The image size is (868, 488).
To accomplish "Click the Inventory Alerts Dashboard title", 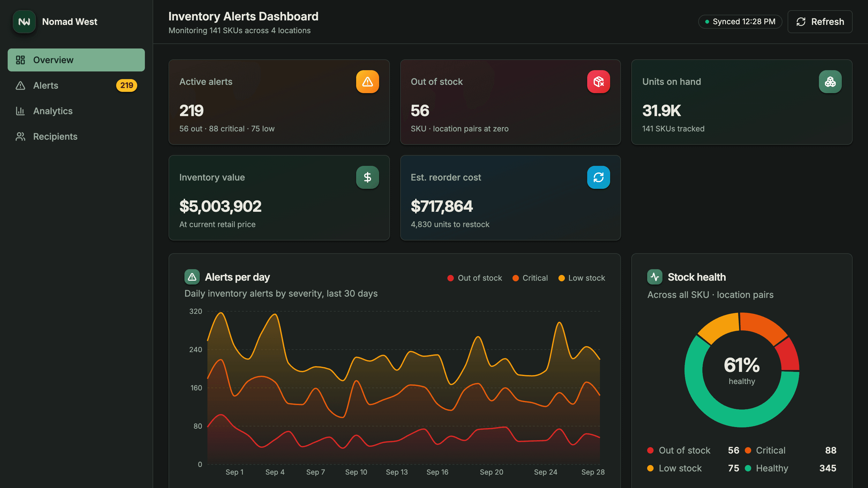I will click(243, 16).
